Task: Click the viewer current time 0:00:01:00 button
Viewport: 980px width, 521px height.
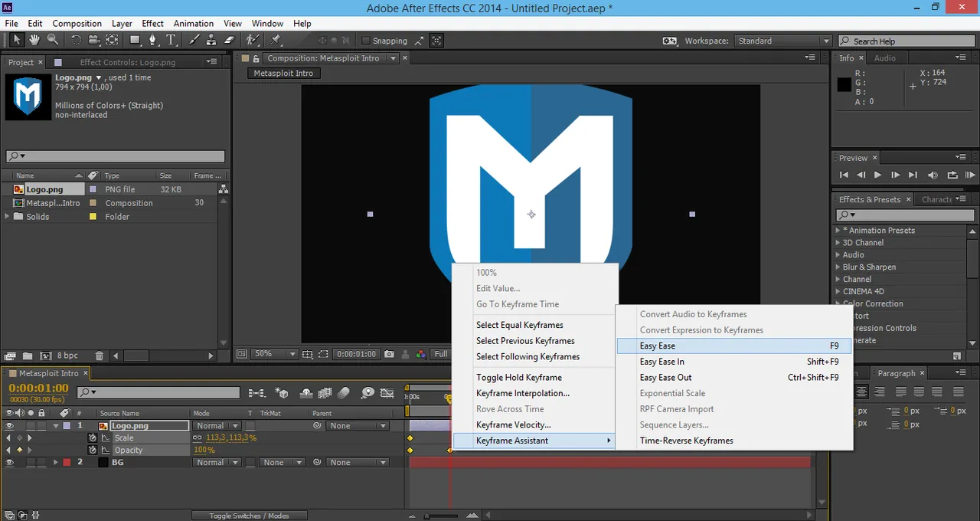Action: point(357,354)
